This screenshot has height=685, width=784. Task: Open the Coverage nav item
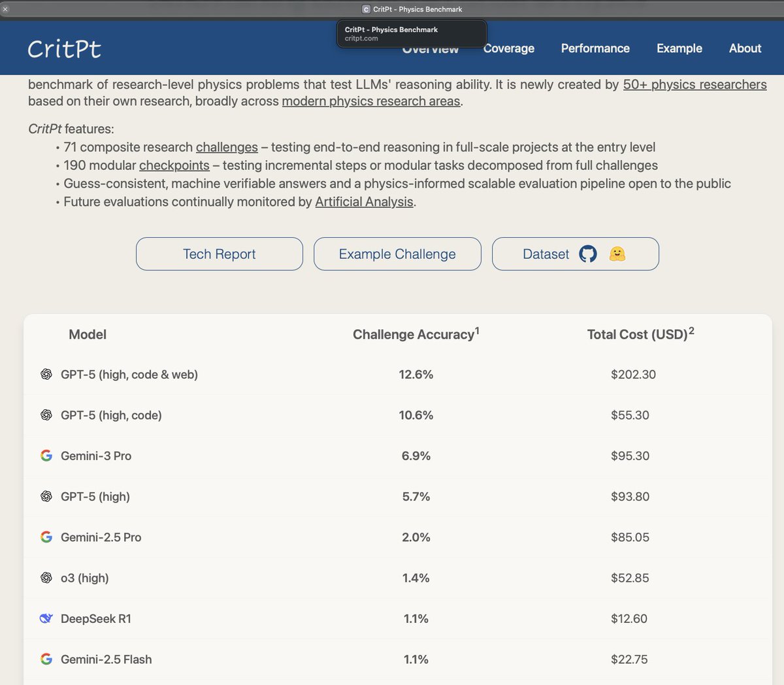(508, 48)
